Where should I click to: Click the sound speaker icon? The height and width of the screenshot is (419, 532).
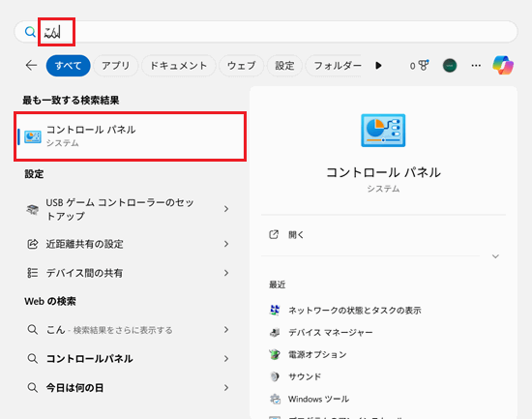[x=275, y=376]
